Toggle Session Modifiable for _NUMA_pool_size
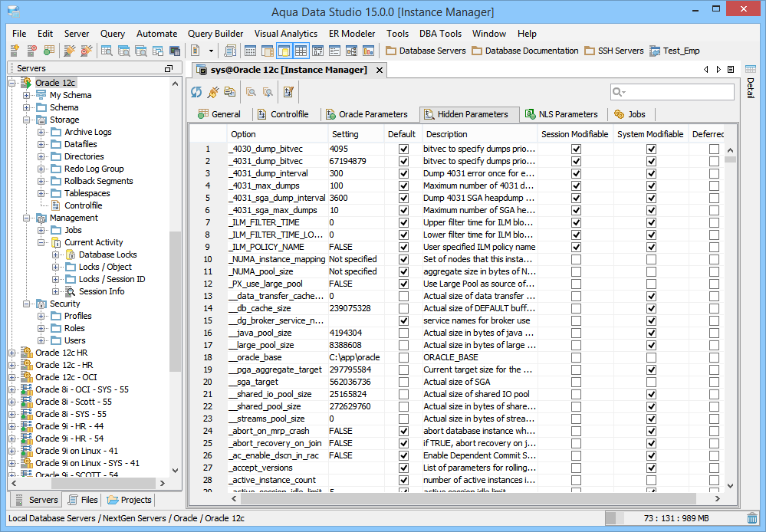 pyautogui.click(x=576, y=271)
